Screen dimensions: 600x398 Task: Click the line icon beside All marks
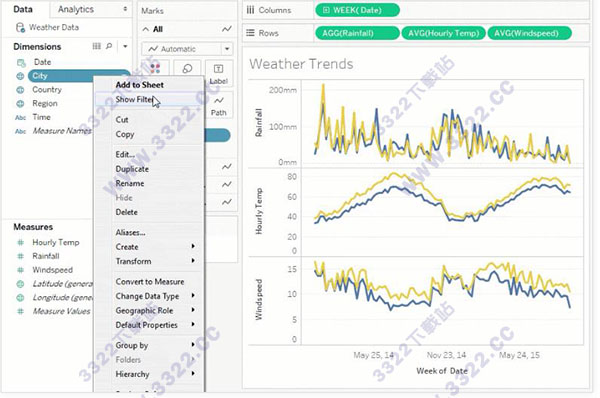pos(227,29)
